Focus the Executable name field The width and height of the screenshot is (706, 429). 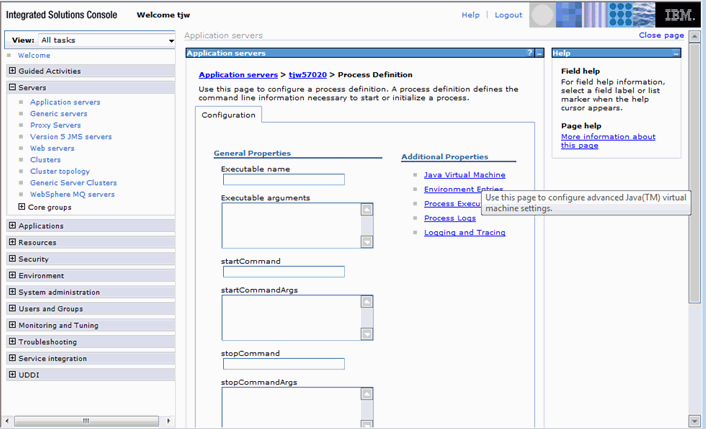284,180
